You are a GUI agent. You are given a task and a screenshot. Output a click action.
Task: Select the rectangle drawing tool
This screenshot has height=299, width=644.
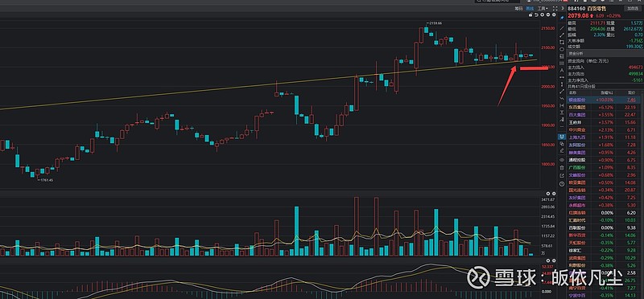coord(562,43)
